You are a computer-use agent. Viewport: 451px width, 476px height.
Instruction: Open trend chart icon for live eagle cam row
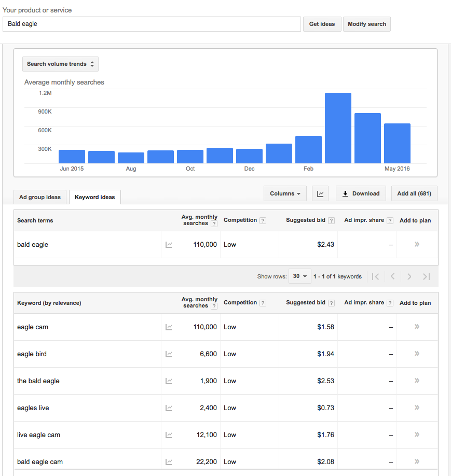pos(169,436)
